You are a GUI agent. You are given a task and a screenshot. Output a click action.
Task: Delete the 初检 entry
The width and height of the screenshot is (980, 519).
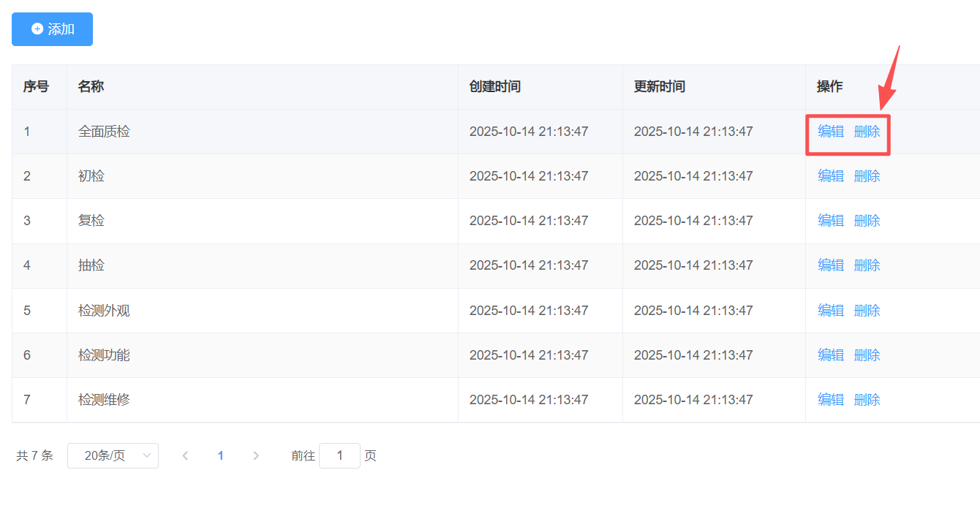tap(867, 176)
